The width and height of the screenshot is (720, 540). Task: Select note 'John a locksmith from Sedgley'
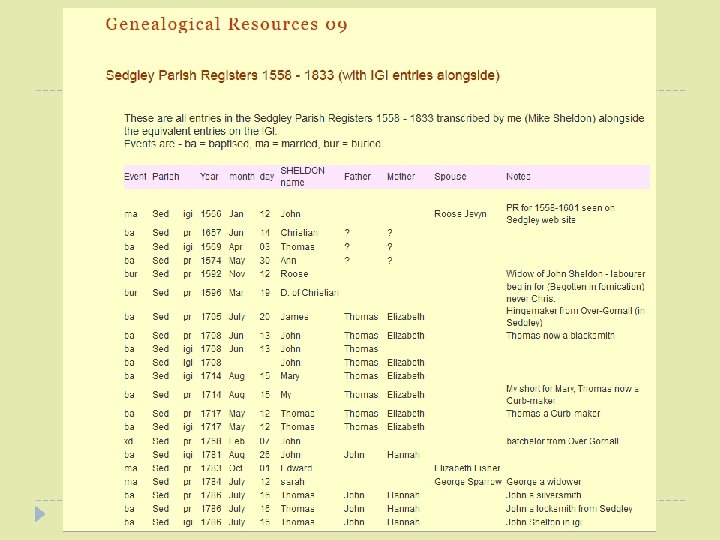(569, 508)
